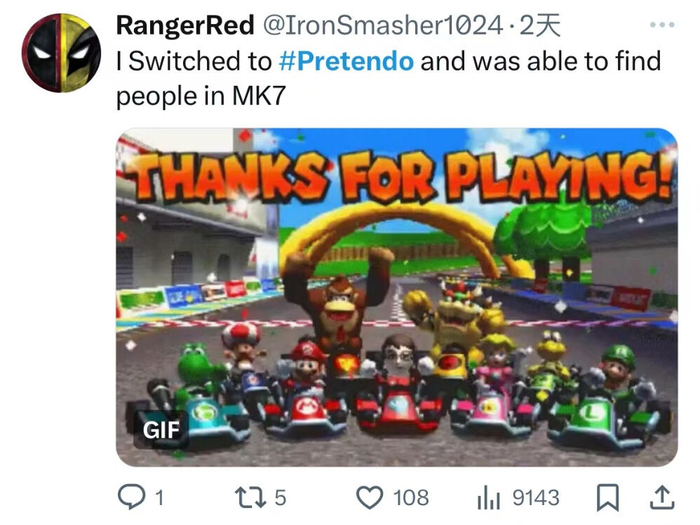Image resolution: width=700 pixels, height=525 pixels.
Task: Open the view analytics bar chart icon
Action: tap(488, 497)
